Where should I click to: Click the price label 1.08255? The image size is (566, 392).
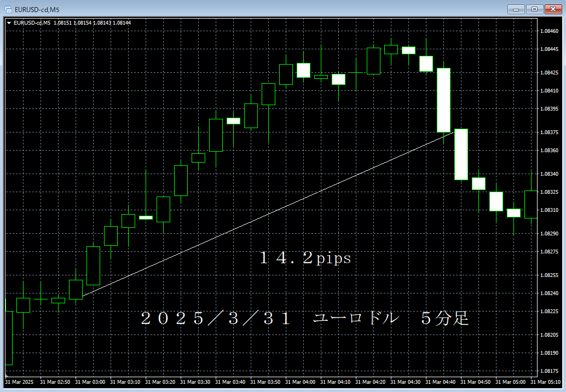(x=549, y=275)
